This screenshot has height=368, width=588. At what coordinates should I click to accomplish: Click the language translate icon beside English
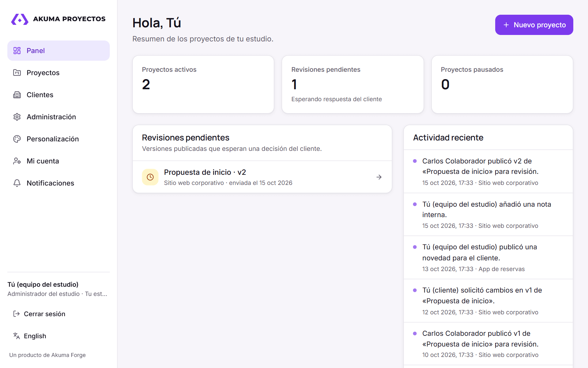tap(17, 336)
